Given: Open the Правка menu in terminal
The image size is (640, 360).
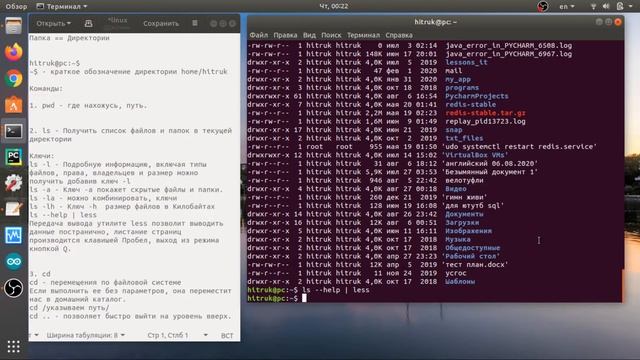Looking at the screenshot, I should click(x=285, y=35).
